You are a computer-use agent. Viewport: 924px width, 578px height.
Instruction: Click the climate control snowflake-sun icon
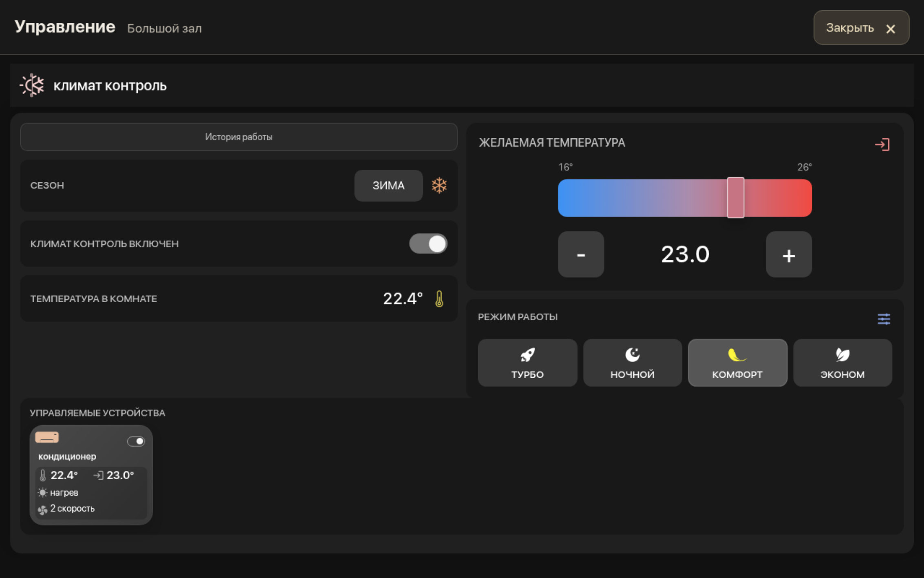[x=32, y=85]
